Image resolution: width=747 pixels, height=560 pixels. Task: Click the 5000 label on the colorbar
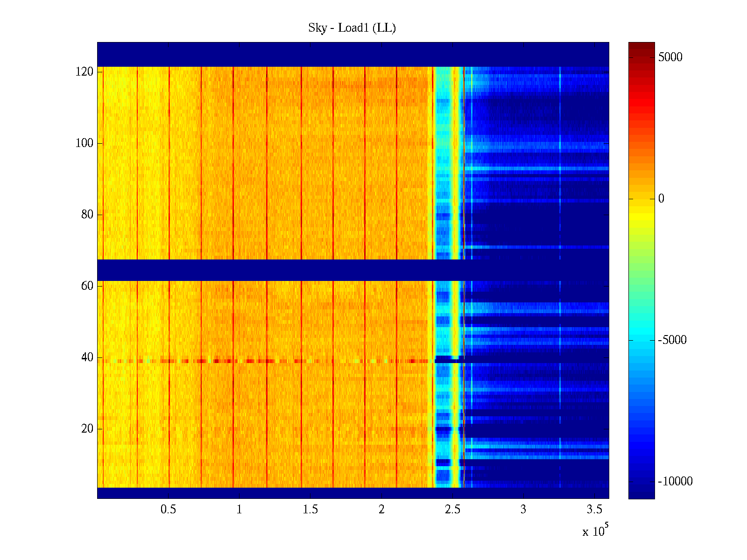pos(670,57)
